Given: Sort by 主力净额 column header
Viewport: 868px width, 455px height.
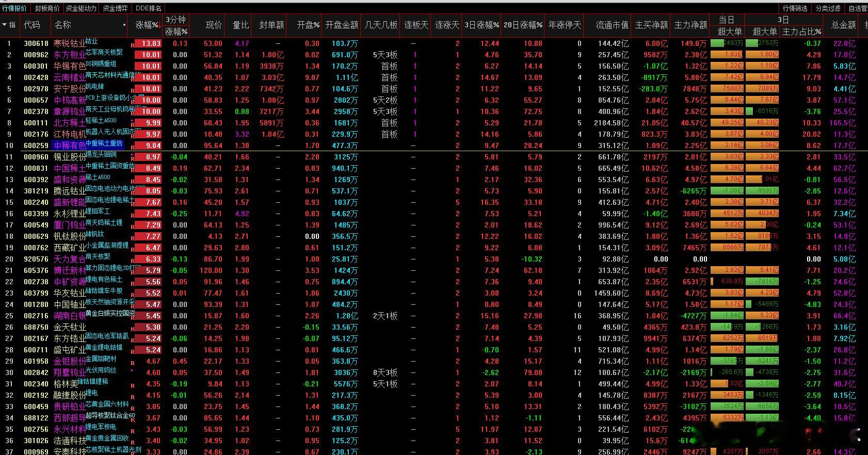Looking at the screenshot, I should click(690, 25).
